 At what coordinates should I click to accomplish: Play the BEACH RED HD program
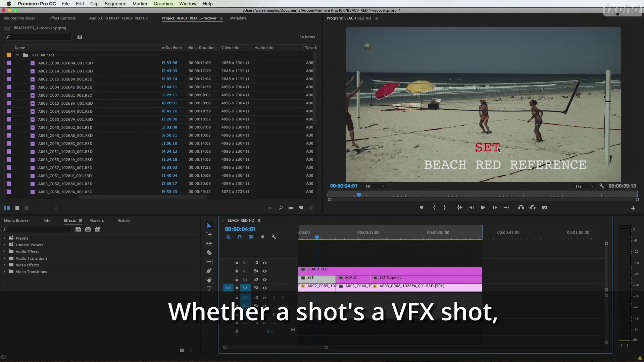483,208
